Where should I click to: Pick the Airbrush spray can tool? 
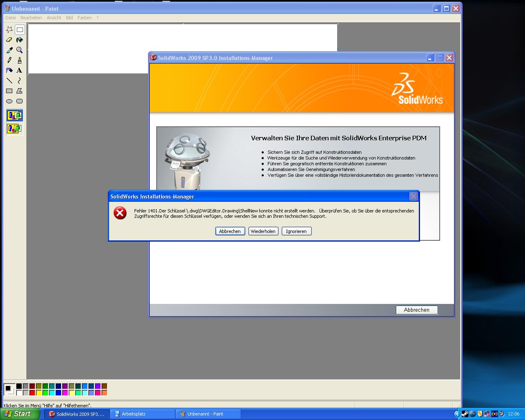click(x=9, y=71)
